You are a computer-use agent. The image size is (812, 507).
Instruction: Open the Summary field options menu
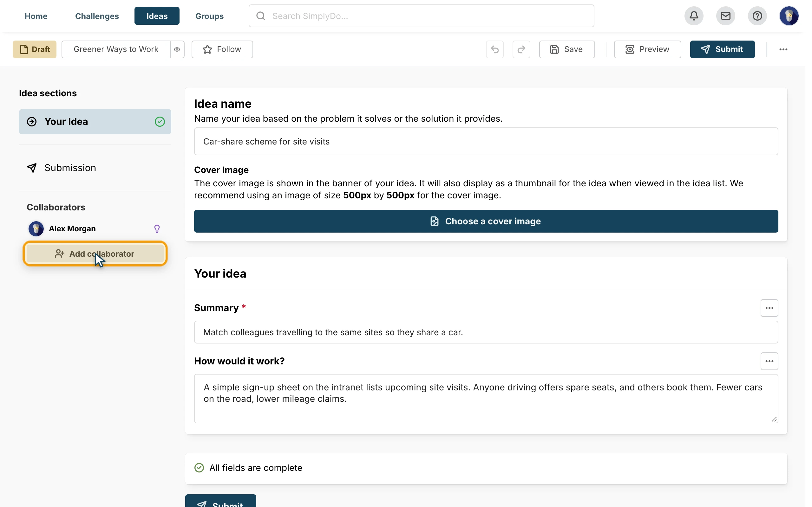click(x=769, y=308)
